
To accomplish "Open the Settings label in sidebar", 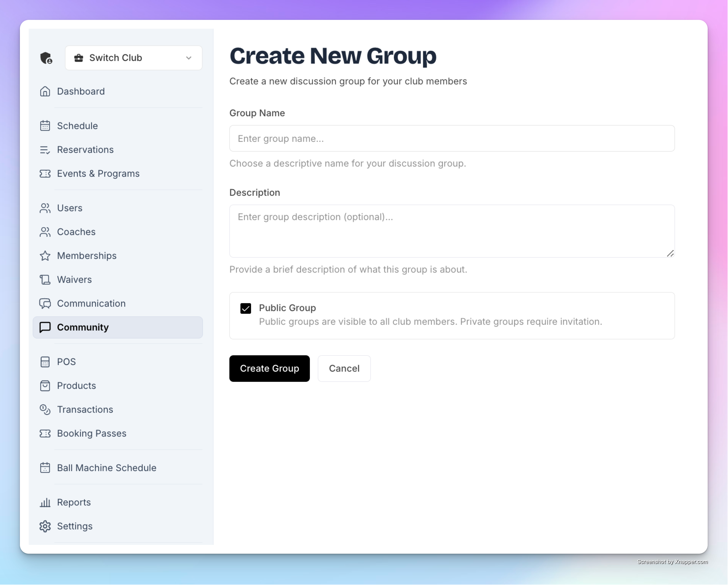I will [75, 526].
